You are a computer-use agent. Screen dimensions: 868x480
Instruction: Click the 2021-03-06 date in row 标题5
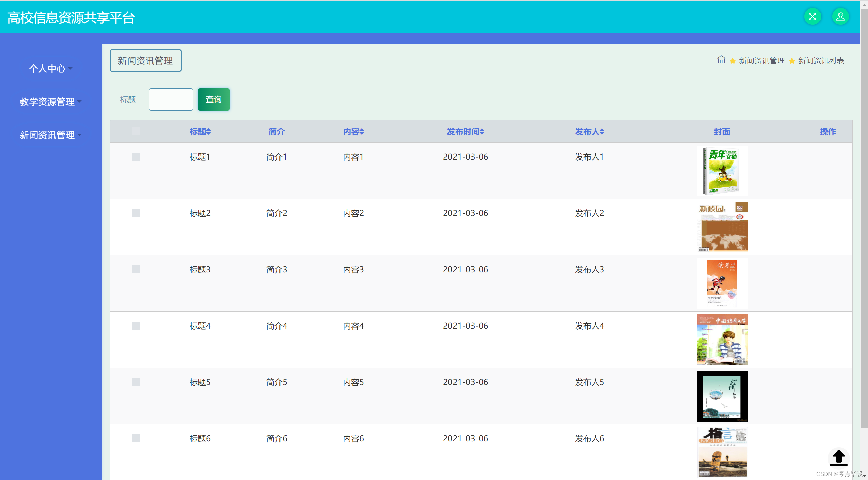[465, 382]
